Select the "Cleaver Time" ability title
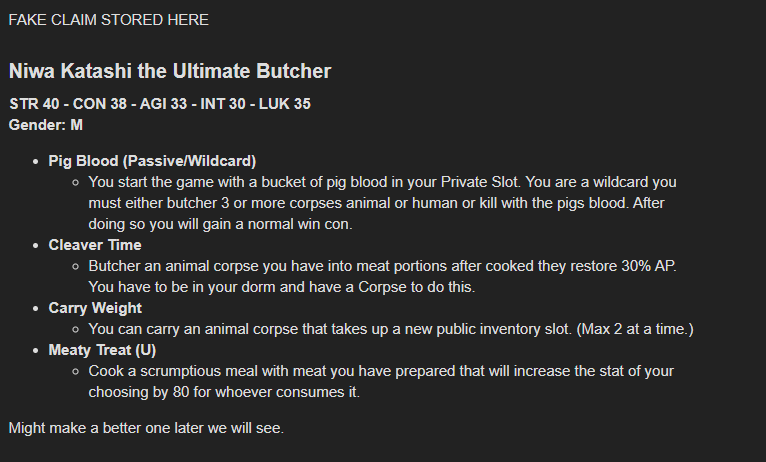 coord(95,245)
